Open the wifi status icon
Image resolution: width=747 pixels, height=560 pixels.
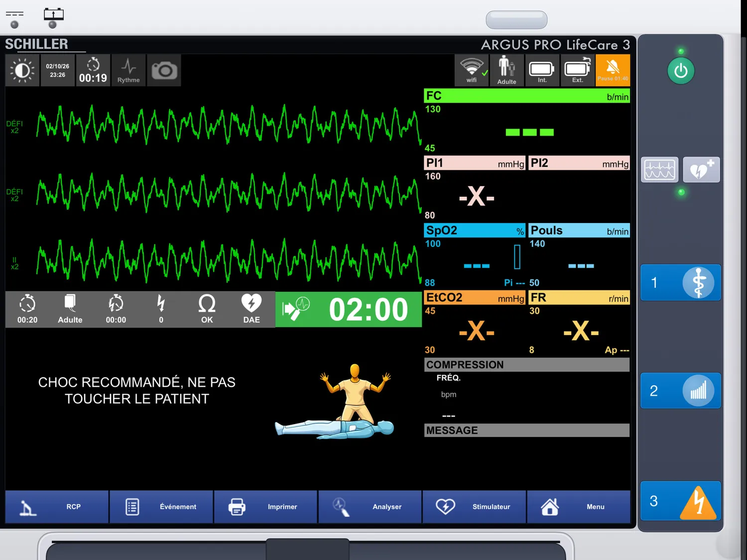472,71
